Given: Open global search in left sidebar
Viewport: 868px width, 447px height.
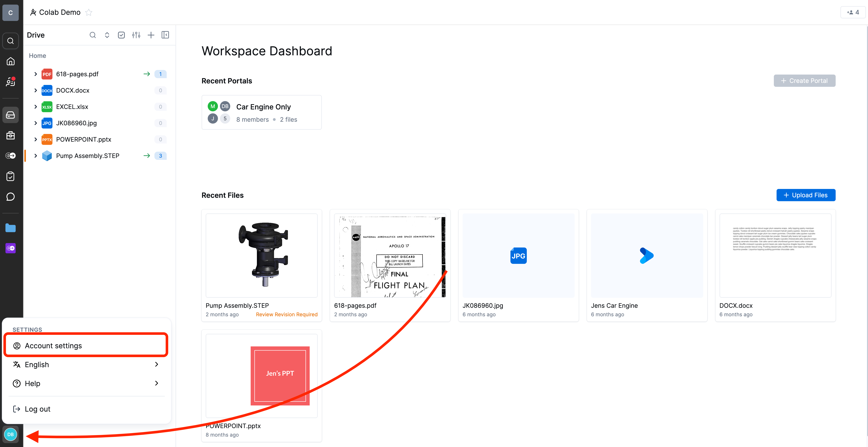Looking at the screenshot, I should [10, 41].
